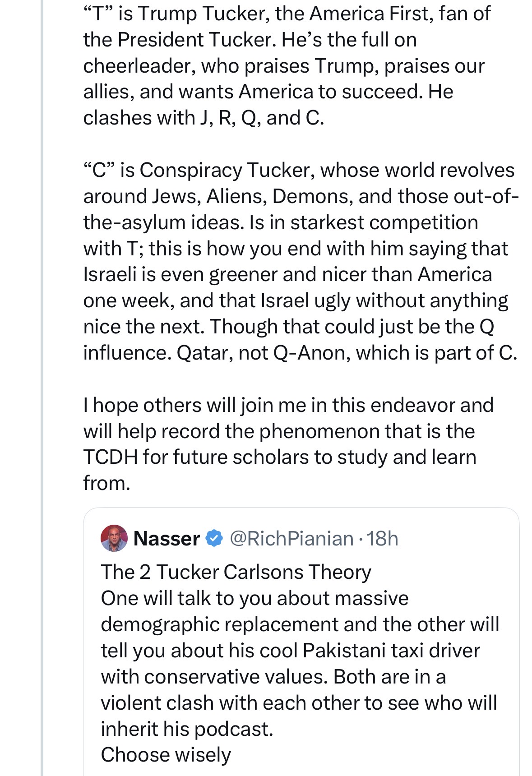
Task: Click 'demographic replacement' line in quoted post
Action: [x=300, y=624]
